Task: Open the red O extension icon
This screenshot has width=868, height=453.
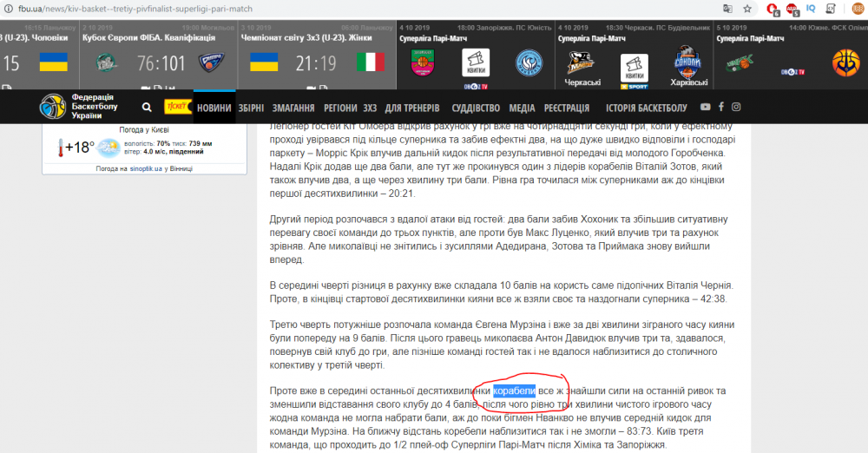Action: pyautogui.click(x=773, y=8)
